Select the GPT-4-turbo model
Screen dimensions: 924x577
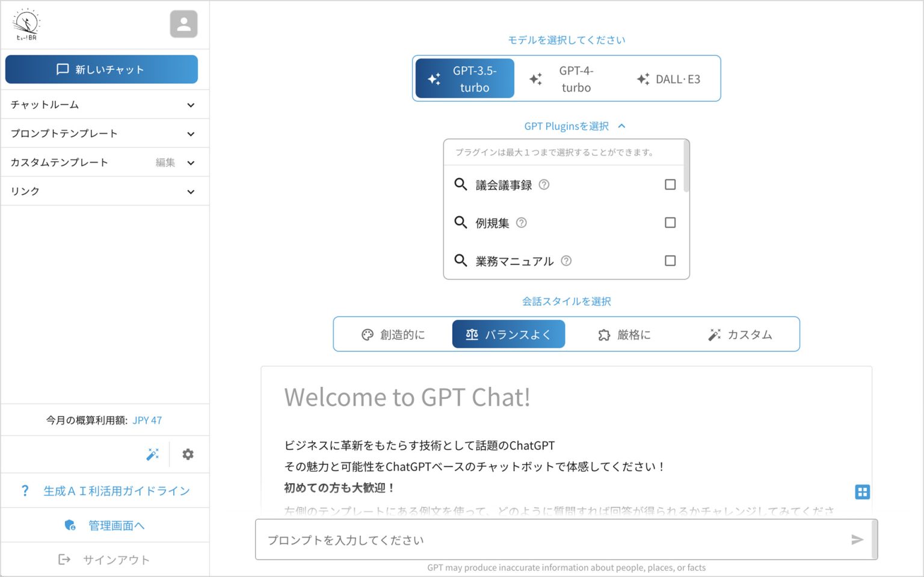[567, 79]
